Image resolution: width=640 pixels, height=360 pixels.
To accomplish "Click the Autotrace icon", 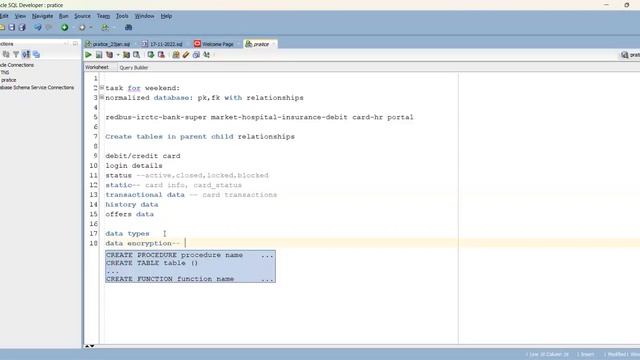I will [127, 55].
